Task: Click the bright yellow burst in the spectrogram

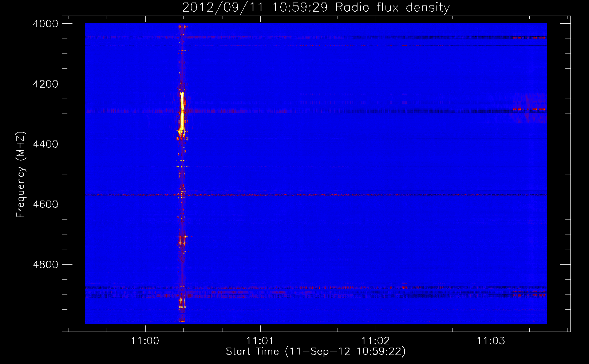Action: pos(182,113)
